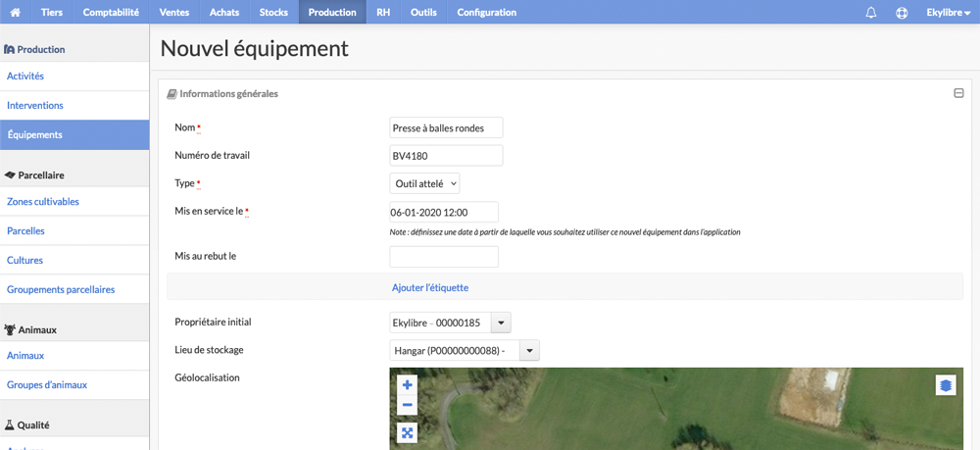The image size is (980, 450).
Task: Zoom out on the map
Action: tap(407, 405)
